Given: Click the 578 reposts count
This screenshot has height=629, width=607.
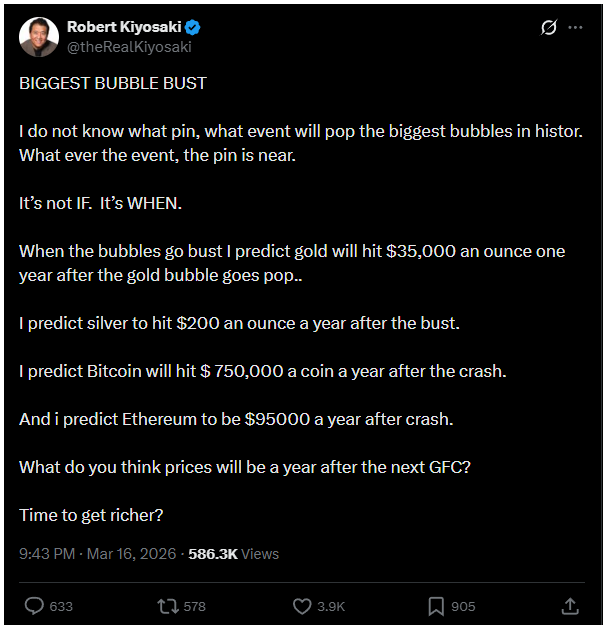Looking at the screenshot, I should click(195, 606).
